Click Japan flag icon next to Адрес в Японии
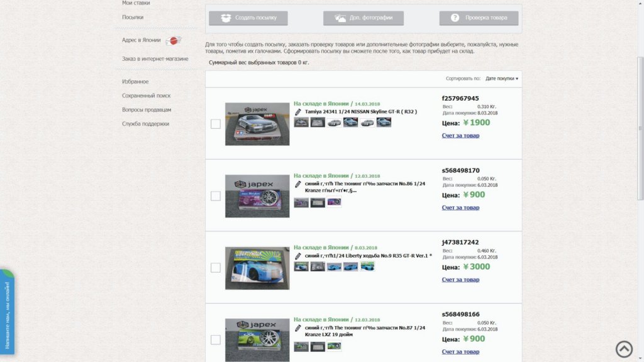The height and width of the screenshot is (362, 644). coord(174,41)
